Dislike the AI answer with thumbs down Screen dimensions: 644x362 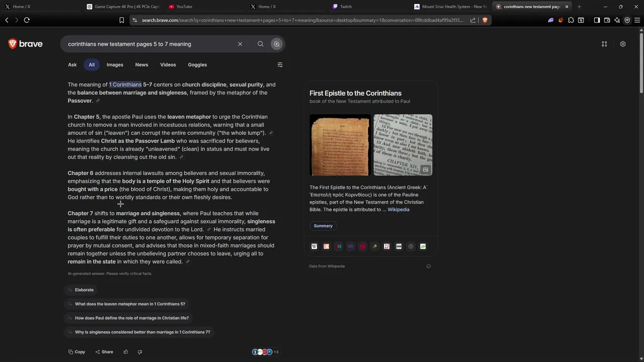140,352
